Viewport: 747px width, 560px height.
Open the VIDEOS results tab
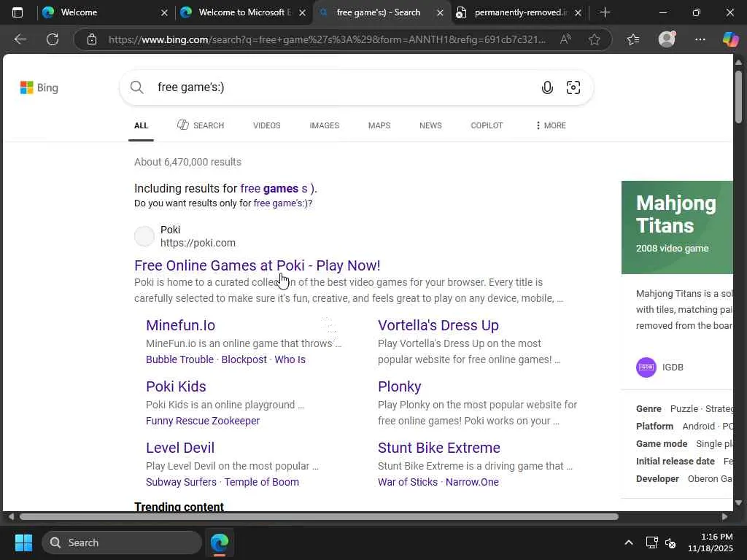point(267,125)
